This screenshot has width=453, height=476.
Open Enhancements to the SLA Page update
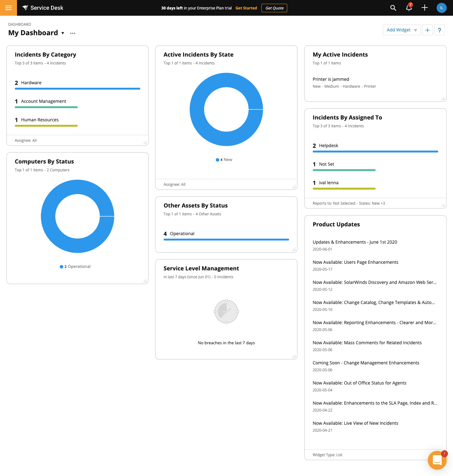[x=375, y=403]
